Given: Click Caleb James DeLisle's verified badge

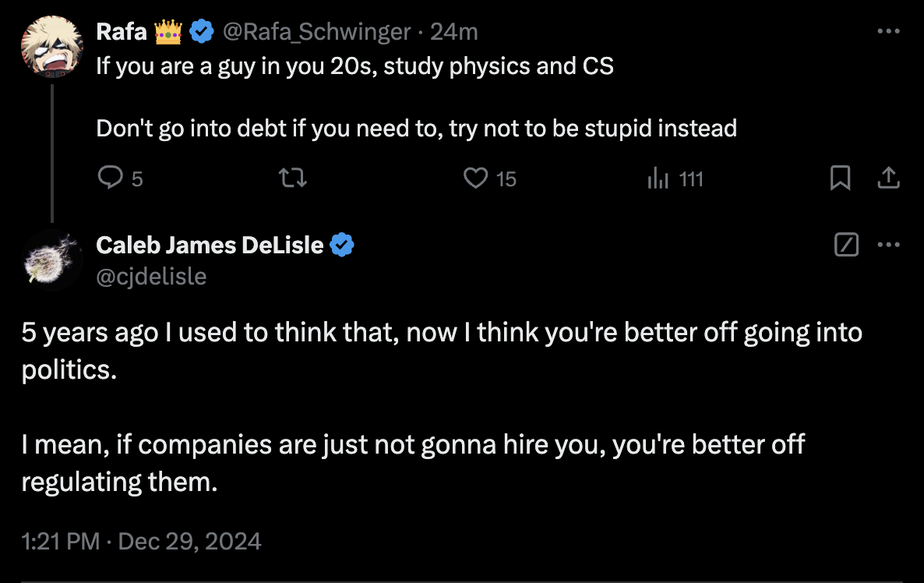Looking at the screenshot, I should pos(342,245).
